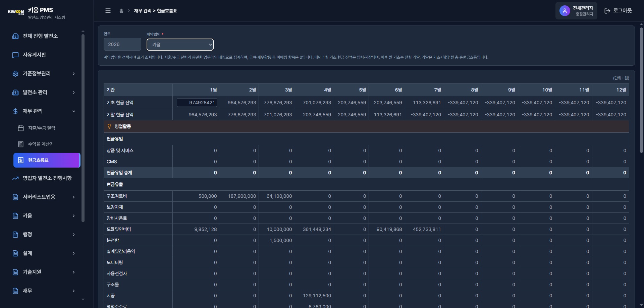The height and width of the screenshot is (308, 644).
Task: Expand the 키움 sidebar chevron
Action: coord(74,216)
